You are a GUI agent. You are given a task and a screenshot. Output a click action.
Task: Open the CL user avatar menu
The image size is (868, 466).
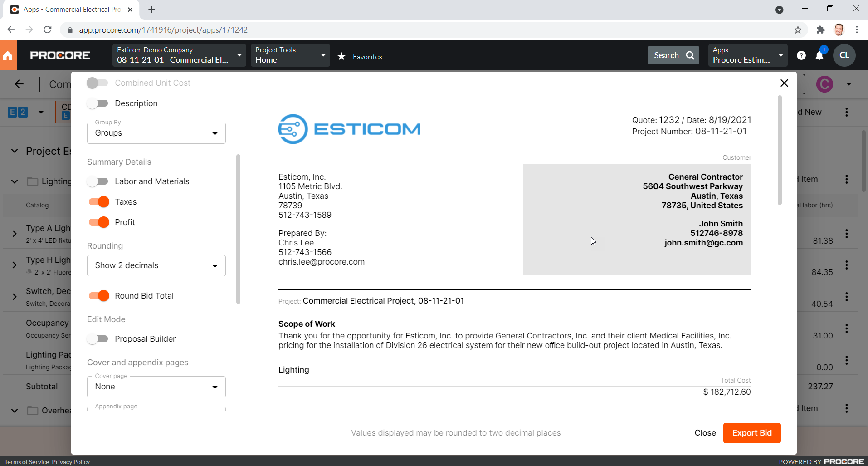point(844,55)
